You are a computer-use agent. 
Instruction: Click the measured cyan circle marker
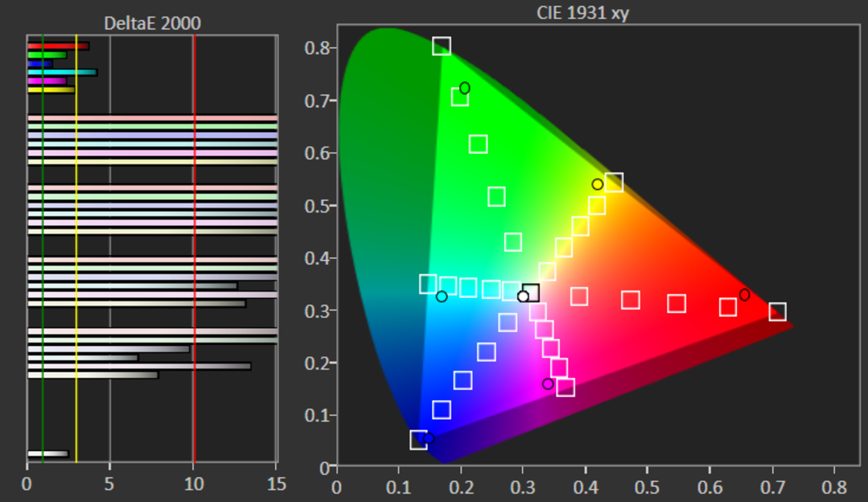click(441, 296)
